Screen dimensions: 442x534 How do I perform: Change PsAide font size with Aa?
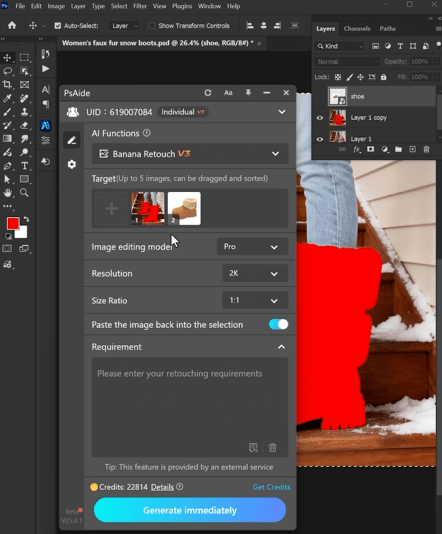228,93
